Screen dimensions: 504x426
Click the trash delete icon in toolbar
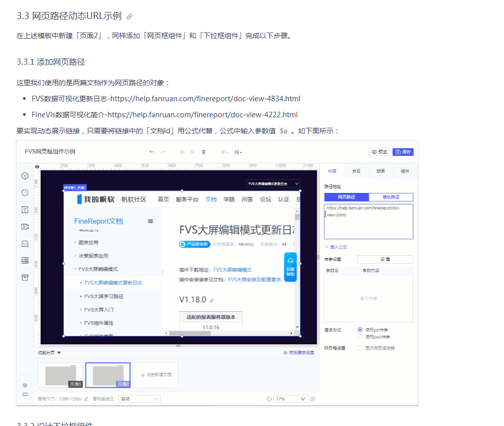(x=204, y=152)
